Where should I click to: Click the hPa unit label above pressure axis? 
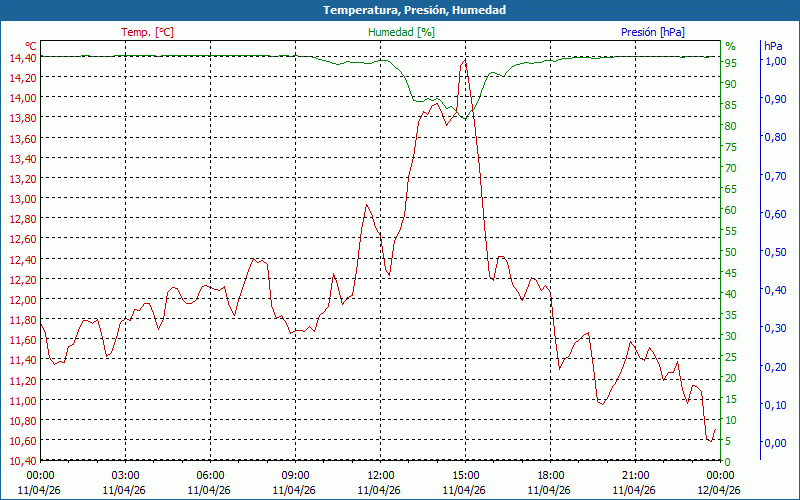773,46
